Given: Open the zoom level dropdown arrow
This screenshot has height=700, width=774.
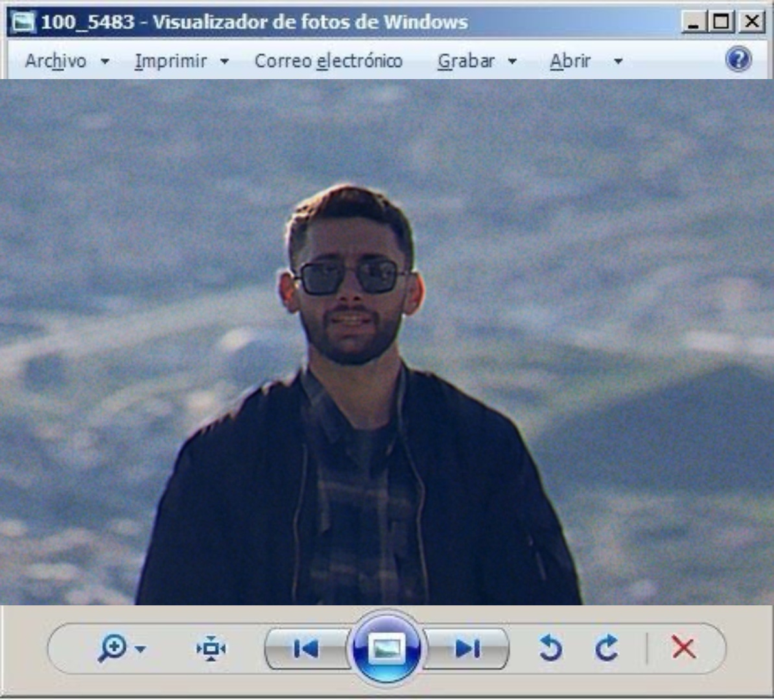Looking at the screenshot, I should click(141, 649).
